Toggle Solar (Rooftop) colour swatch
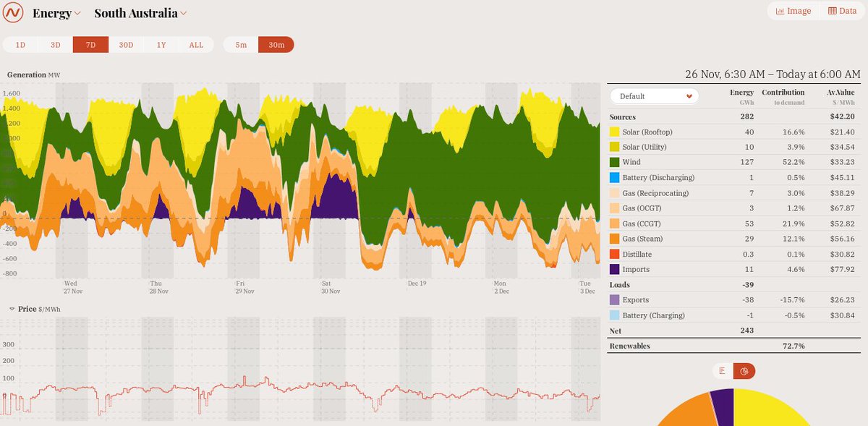The width and height of the screenshot is (868, 426). pos(614,132)
